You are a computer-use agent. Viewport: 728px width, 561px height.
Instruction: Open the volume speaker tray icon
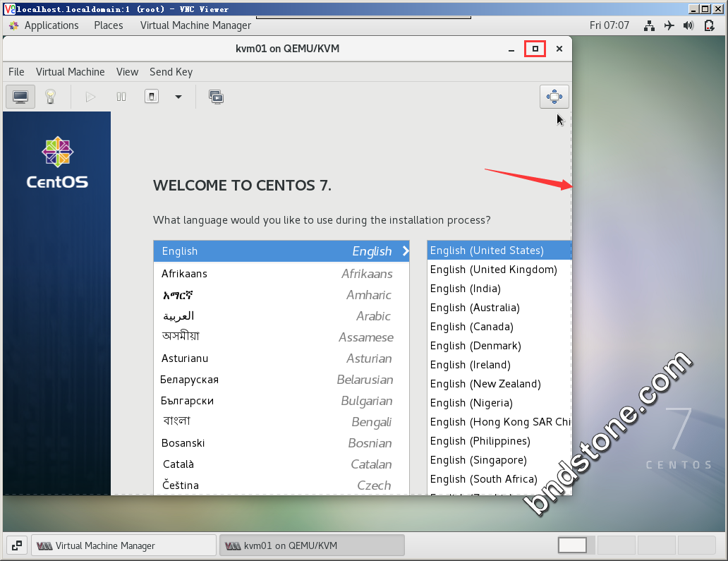[688, 25]
